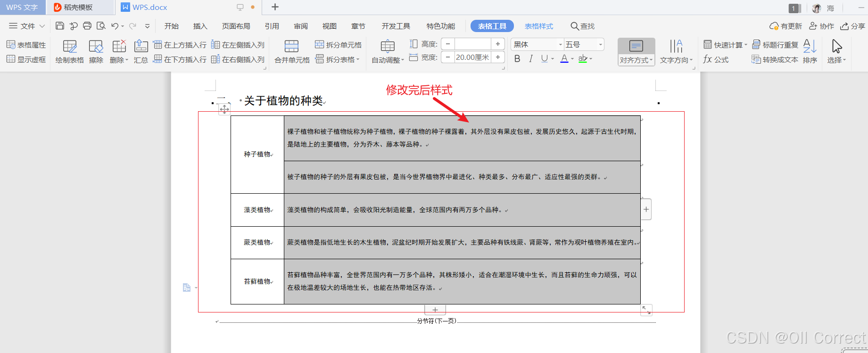This screenshot has width=868, height=353.
Task: Open the 黑体 font name dropdown
Action: coord(561,44)
